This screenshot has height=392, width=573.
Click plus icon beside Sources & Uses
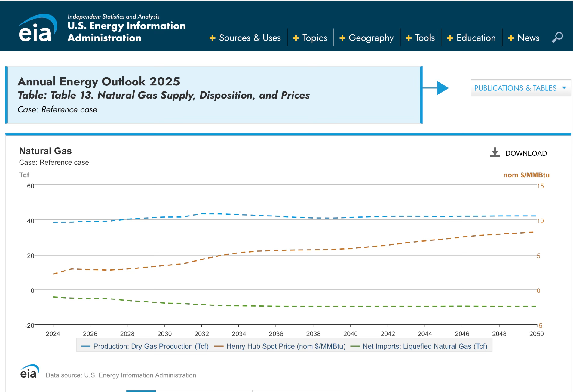tap(213, 38)
